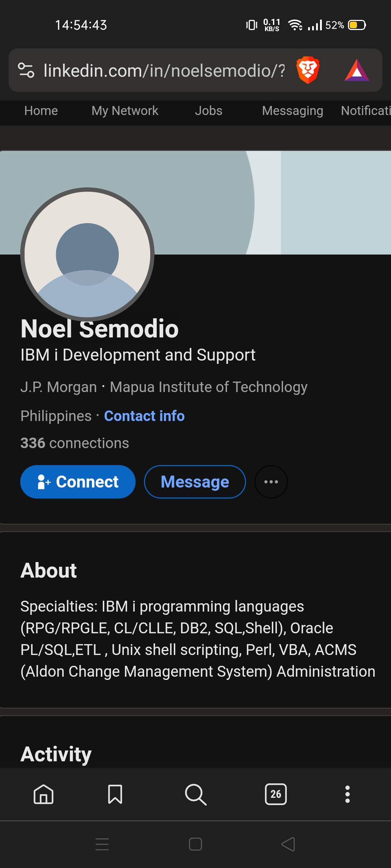Click the Message button
This screenshot has width=391, height=868.
[x=195, y=482]
